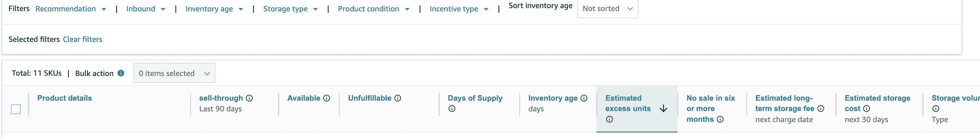
Task: Sort by the Product details column header
Action: 65,98
